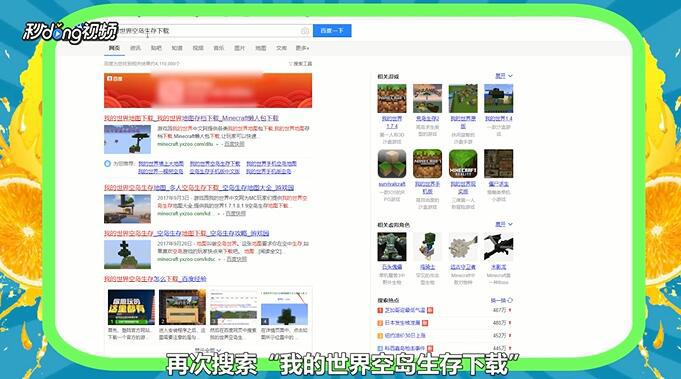The height and width of the screenshot is (379, 681).
Task: Open the 我的世界1.4 text link
Action: tap(499, 119)
